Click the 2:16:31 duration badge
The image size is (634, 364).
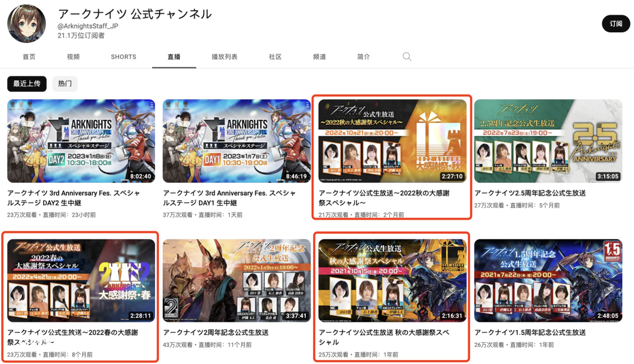click(452, 316)
